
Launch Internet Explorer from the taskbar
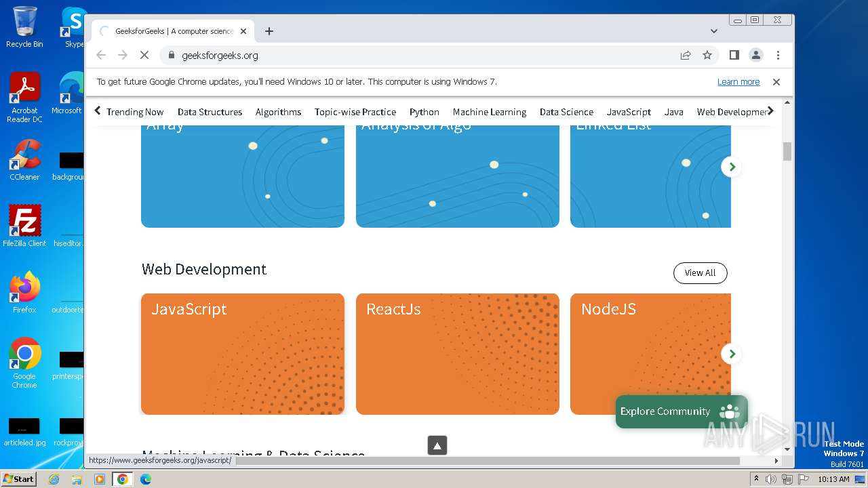(54, 479)
